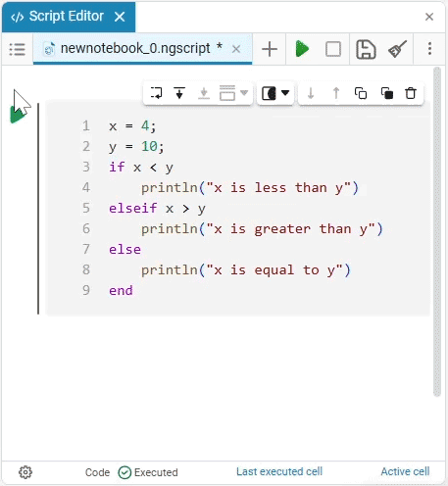Image resolution: width=448 pixels, height=486 pixels.
Task: Go to Active cell link
Action: [x=405, y=471]
